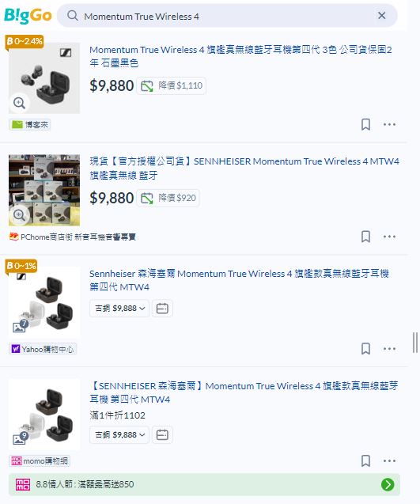Click the search magnifier icon
The image size is (420, 504).
[73, 16]
